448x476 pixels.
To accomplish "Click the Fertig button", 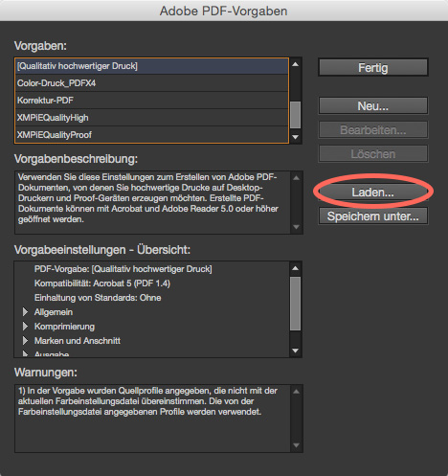I will click(x=373, y=67).
